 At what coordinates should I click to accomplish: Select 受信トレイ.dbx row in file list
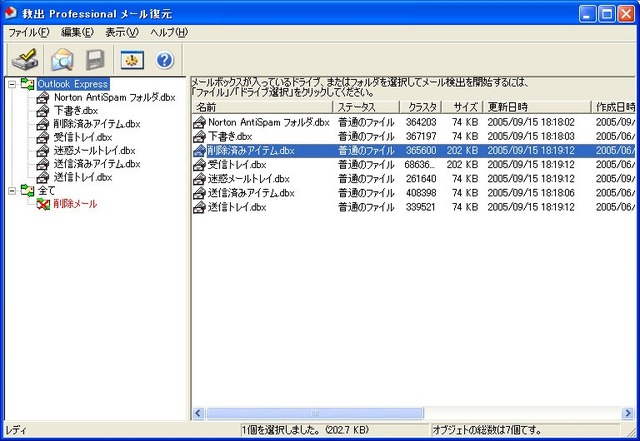click(x=413, y=165)
